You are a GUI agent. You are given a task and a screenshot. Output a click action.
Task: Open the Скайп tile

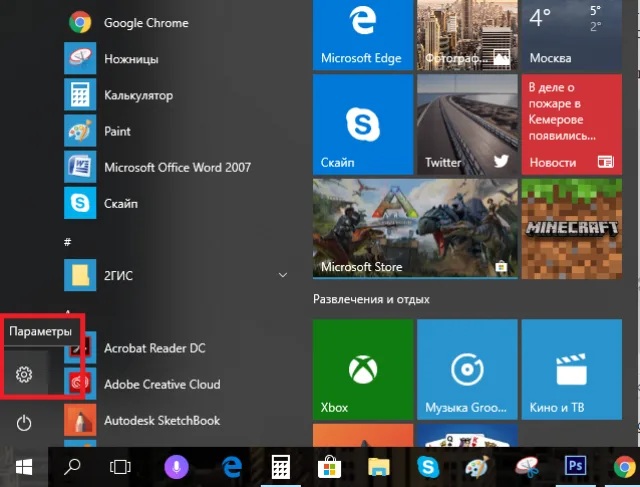[x=363, y=124]
